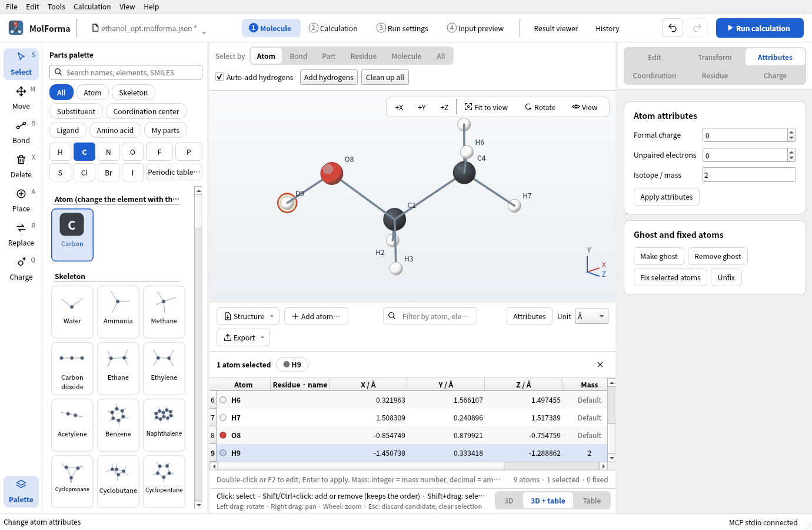Screen dimensions: 812x530
Task: Select the Carbon atom part card
Action: pos(72,235)
